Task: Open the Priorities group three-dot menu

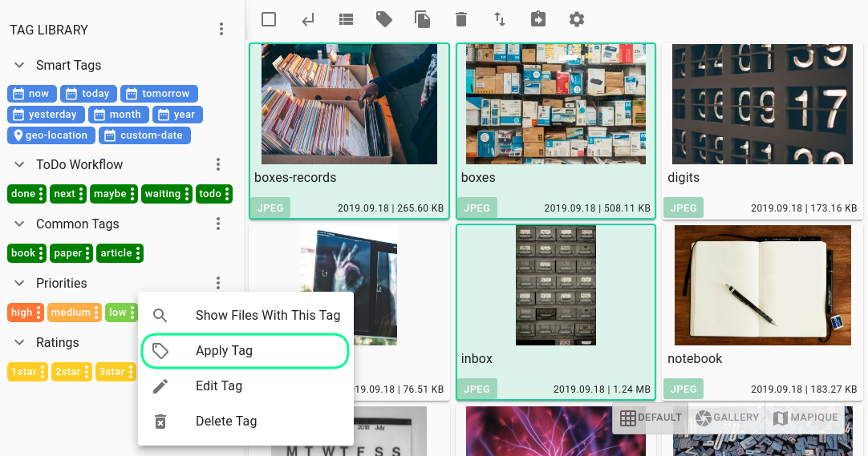Action: point(218,283)
